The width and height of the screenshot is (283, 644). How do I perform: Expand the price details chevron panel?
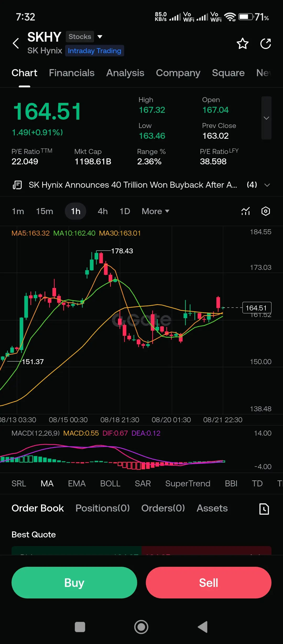point(266,118)
